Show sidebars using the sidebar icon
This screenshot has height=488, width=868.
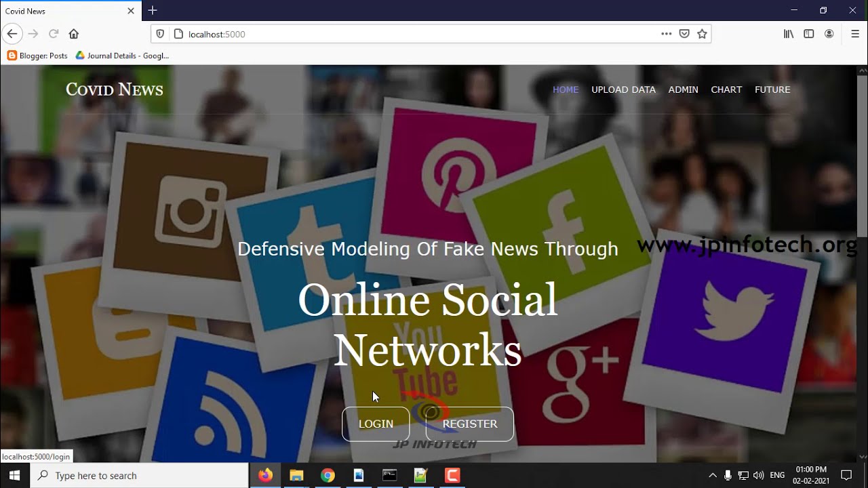pos(809,34)
